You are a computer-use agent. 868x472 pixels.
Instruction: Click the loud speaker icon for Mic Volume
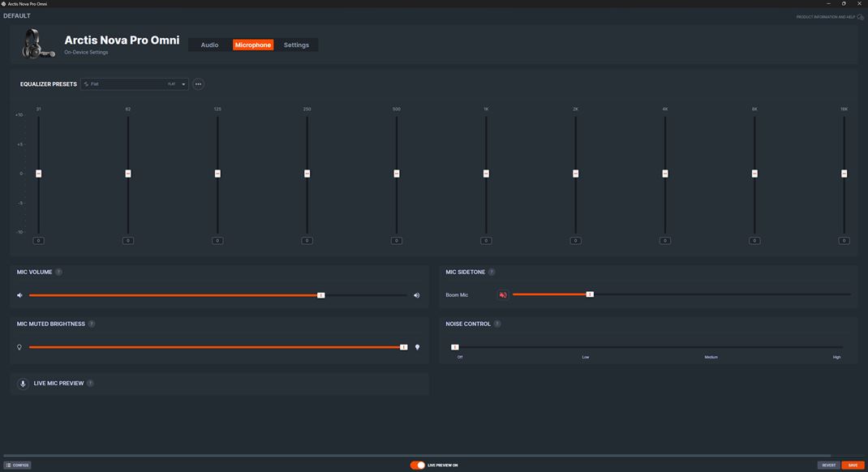pyautogui.click(x=417, y=295)
